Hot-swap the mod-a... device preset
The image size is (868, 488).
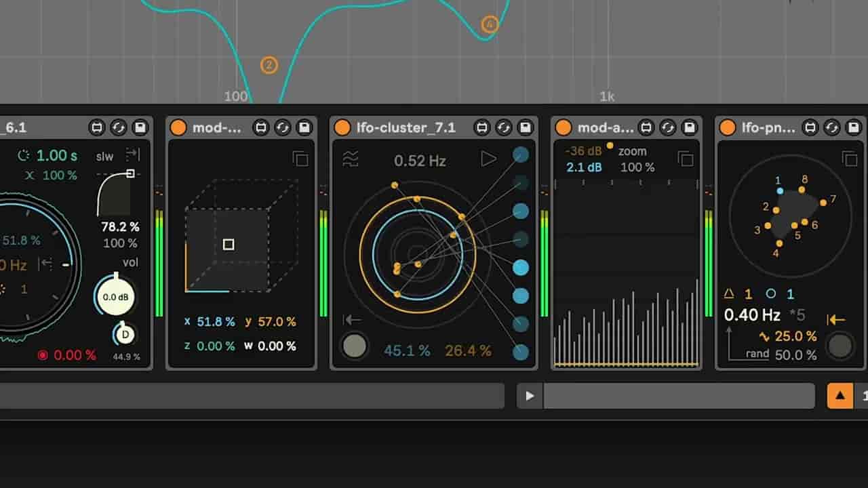[x=668, y=127]
